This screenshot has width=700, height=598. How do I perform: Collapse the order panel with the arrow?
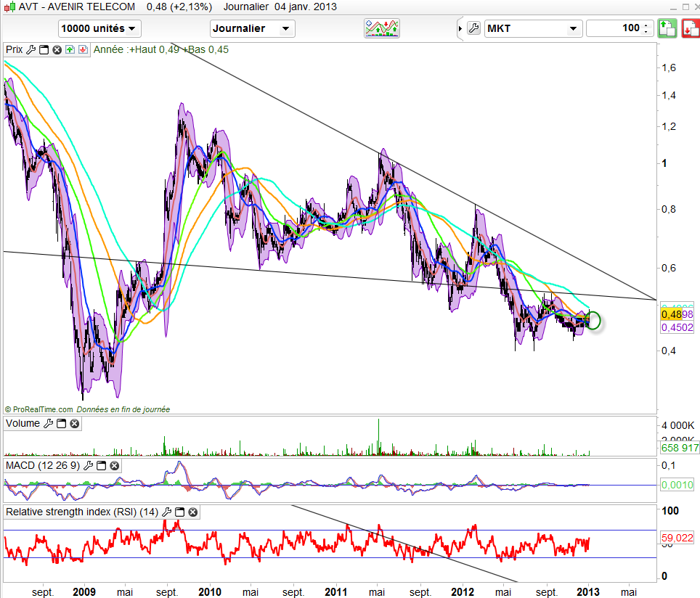pos(460,28)
